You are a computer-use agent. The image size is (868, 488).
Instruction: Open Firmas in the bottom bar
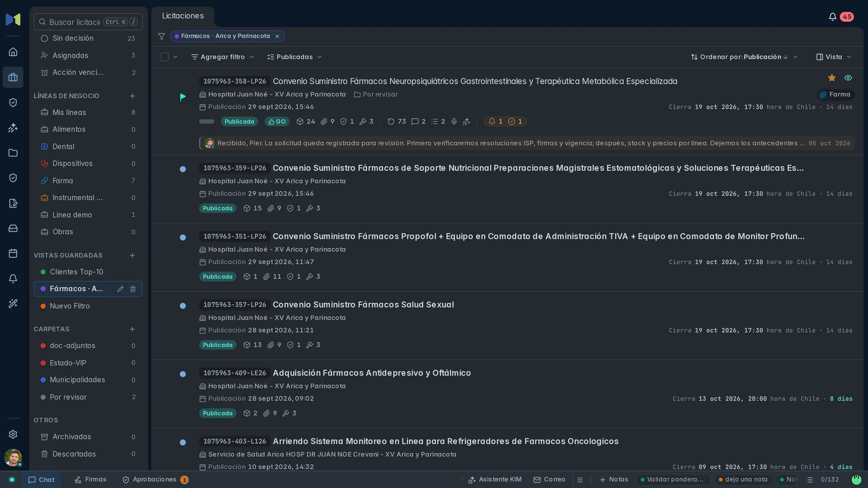(x=91, y=480)
